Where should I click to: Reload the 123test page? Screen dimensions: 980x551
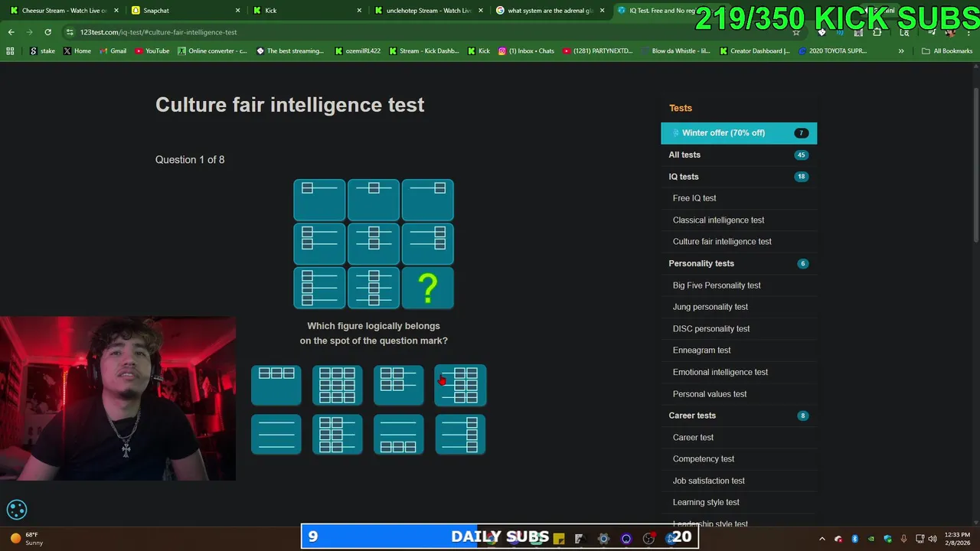[x=47, y=32]
